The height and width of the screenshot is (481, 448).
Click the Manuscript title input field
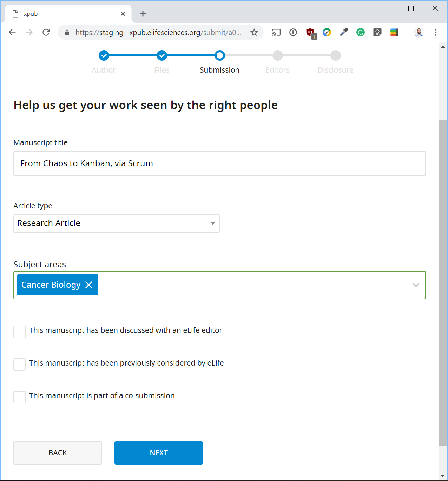[x=219, y=163]
